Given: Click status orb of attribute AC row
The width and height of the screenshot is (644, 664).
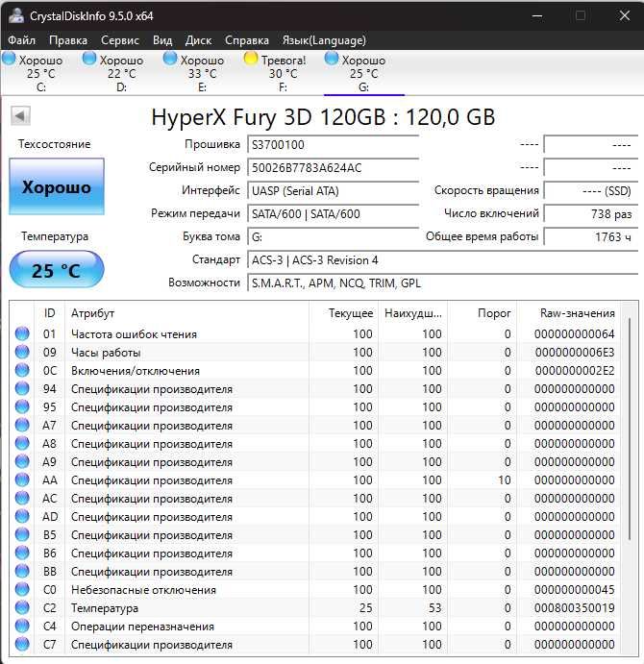Looking at the screenshot, I should click(22, 498).
